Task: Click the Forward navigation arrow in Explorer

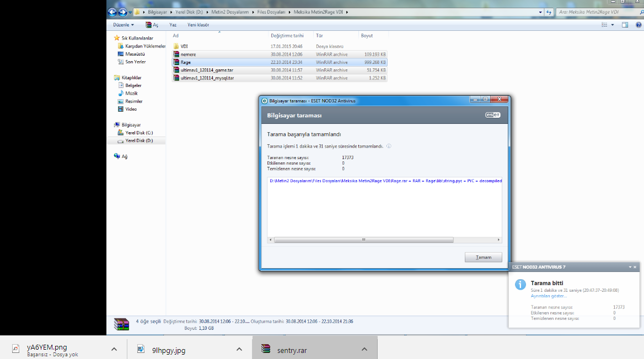Action: [122, 12]
